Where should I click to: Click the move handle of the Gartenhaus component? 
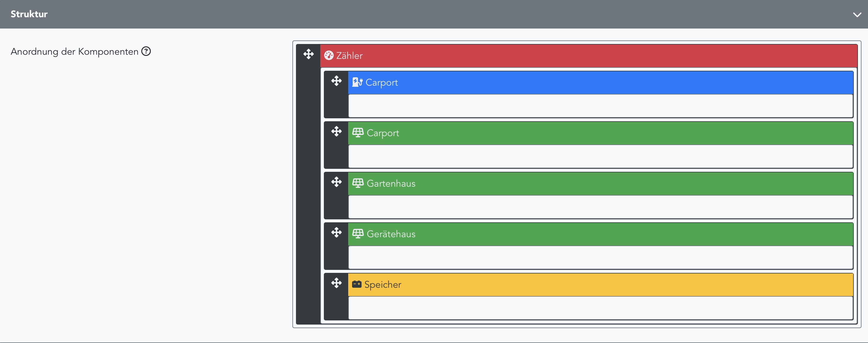[x=336, y=182]
